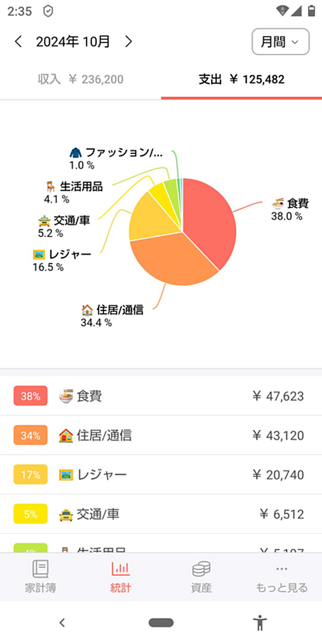
Task: Select the 統計 bar chart icon
Action: pos(120,569)
